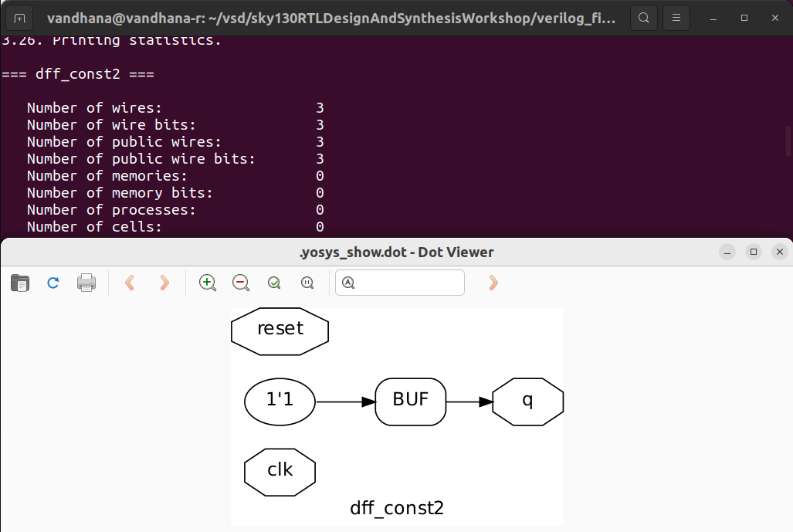The height and width of the screenshot is (532, 793).
Task: Reload the yosys_show.dot graph
Action: [x=53, y=283]
